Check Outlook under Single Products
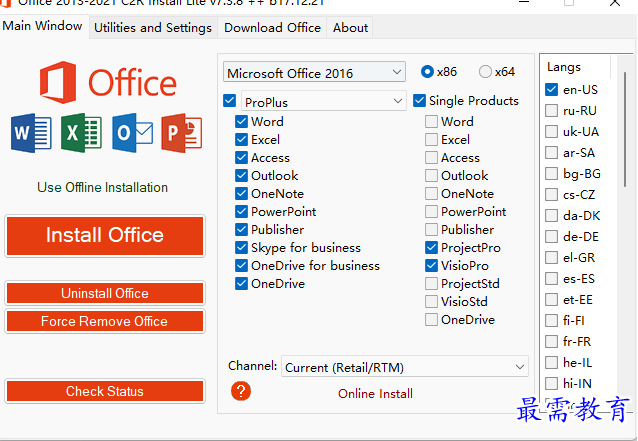Image resolution: width=638 pixels, height=441 pixels. click(431, 175)
